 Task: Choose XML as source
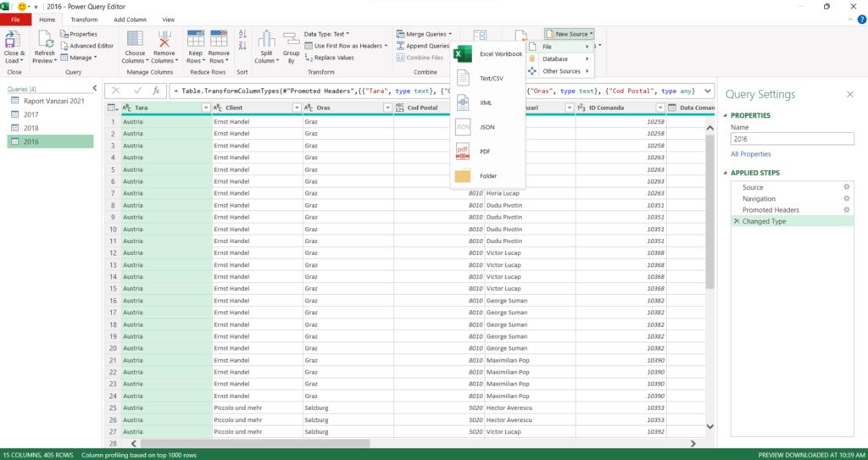pyautogui.click(x=487, y=103)
